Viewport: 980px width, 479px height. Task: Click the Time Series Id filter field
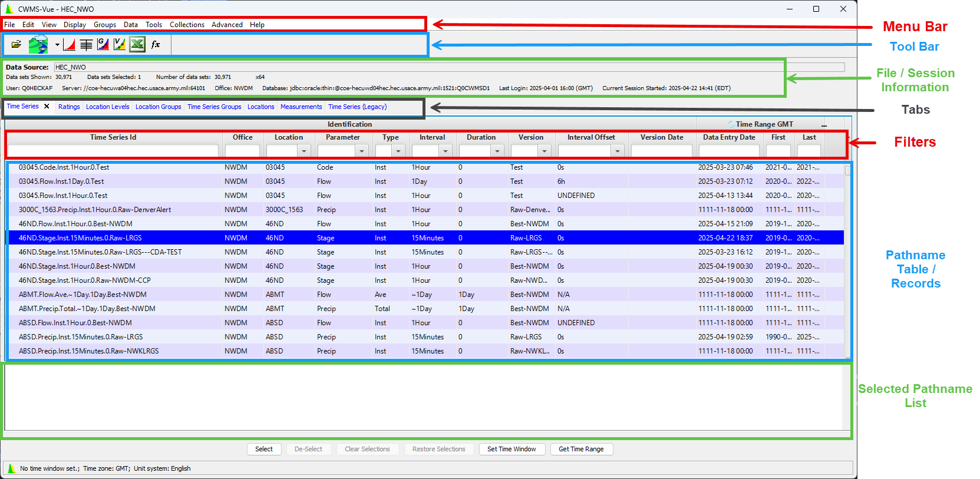pos(113,151)
